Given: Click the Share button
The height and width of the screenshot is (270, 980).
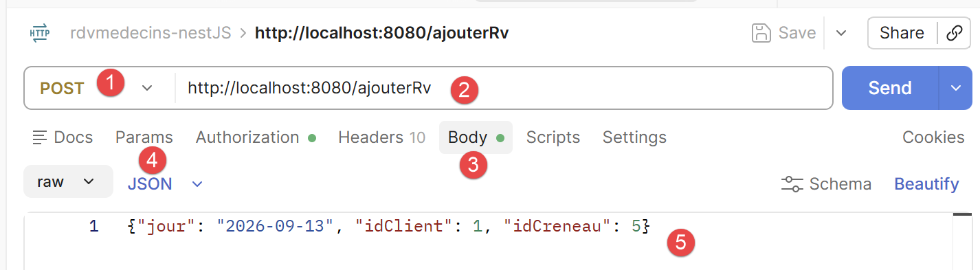Looking at the screenshot, I should coord(902,33).
